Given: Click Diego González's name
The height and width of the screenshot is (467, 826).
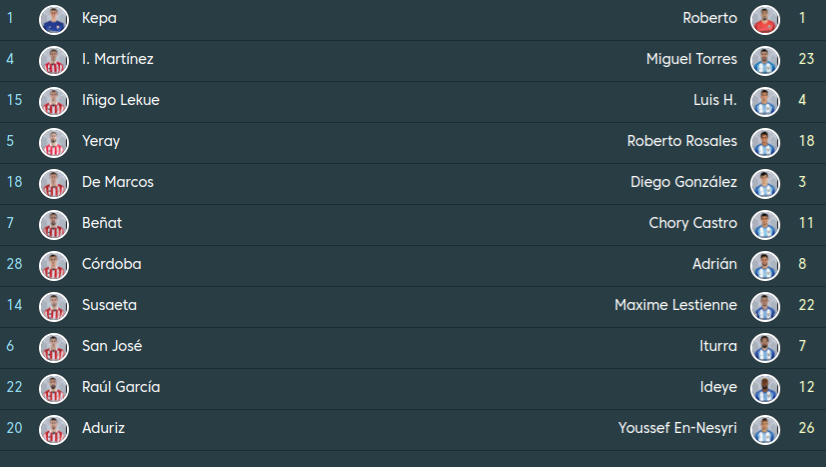Looking at the screenshot, I should coord(683,183).
